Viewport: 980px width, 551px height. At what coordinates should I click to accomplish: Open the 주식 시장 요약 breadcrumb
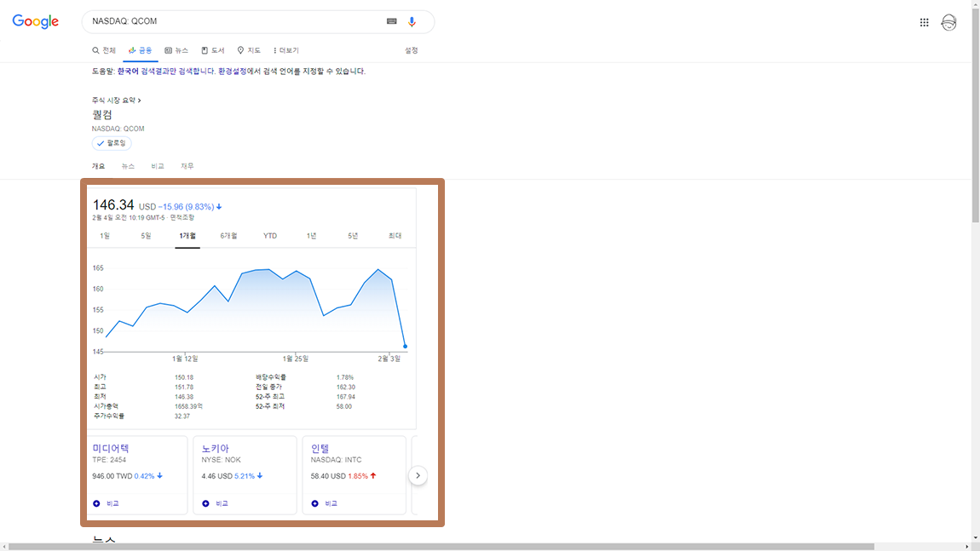[x=116, y=100]
